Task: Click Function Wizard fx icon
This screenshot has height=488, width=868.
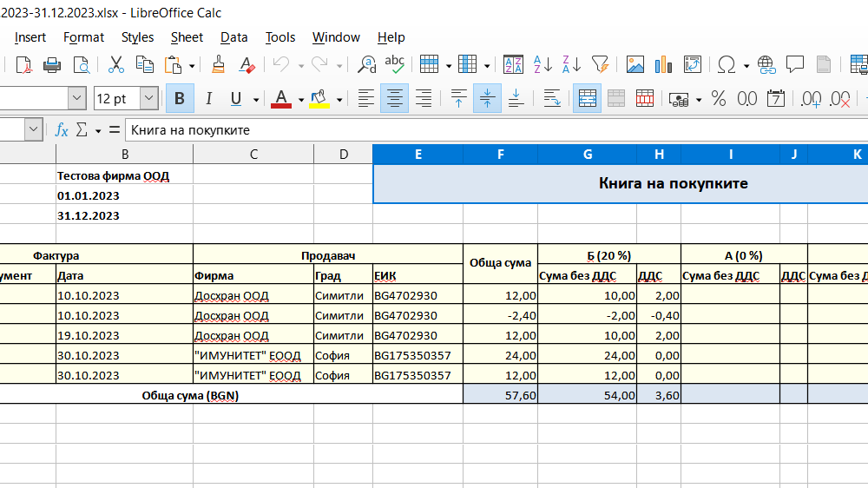Action: coord(62,130)
